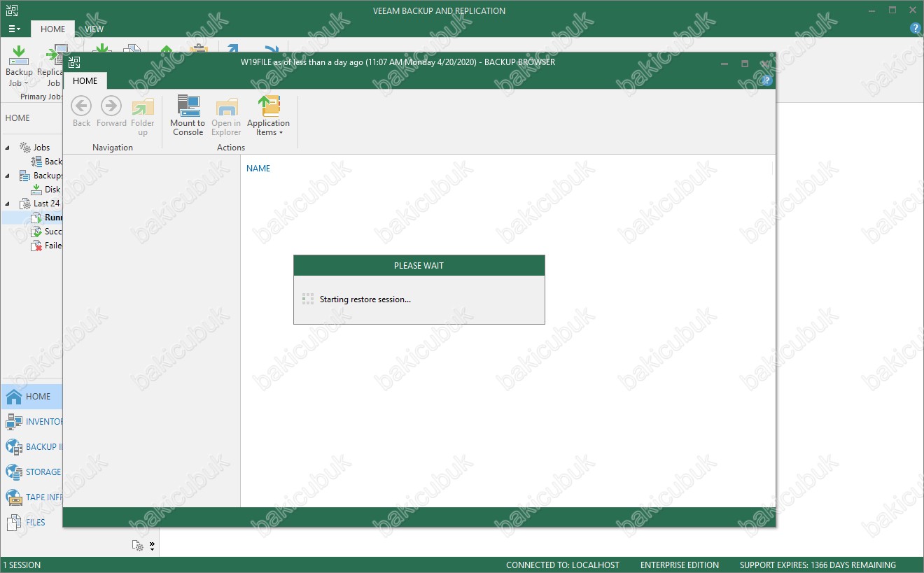
Task: Select the HOME tab in main Veeam window
Action: coord(52,29)
